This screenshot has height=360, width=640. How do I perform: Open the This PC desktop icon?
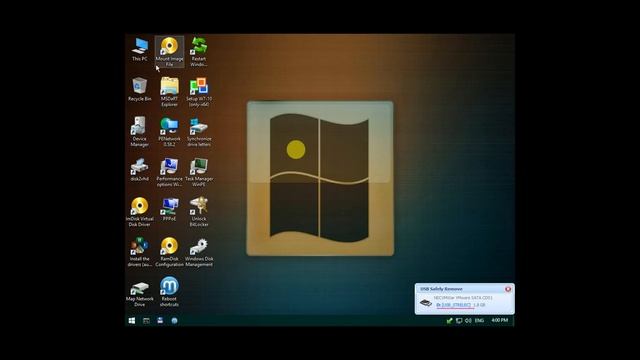click(x=140, y=49)
